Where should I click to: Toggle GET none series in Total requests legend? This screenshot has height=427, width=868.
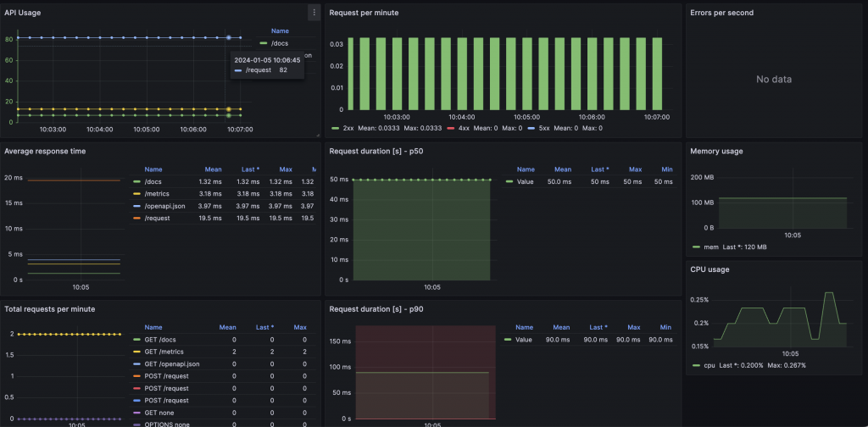[160, 413]
